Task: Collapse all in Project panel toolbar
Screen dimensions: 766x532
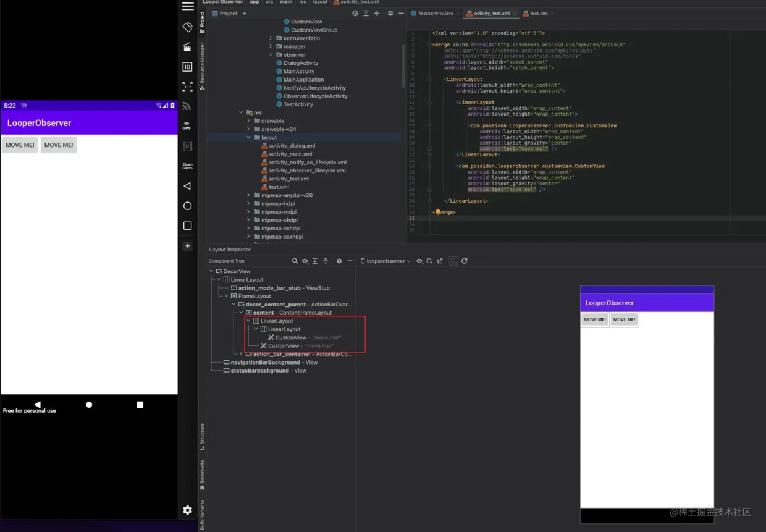Action: (x=377, y=13)
